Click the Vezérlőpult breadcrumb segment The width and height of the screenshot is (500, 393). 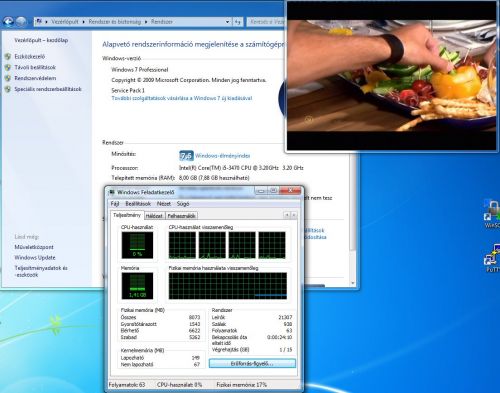[65, 22]
